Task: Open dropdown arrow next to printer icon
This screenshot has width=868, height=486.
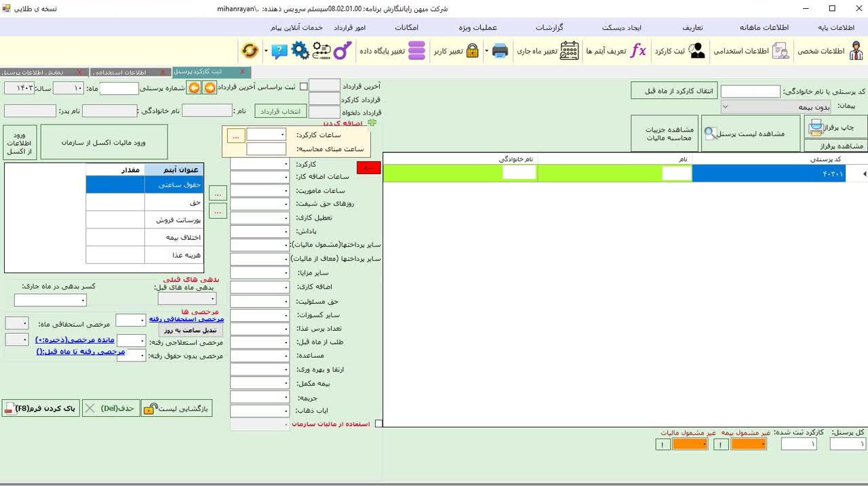Action: [486, 51]
